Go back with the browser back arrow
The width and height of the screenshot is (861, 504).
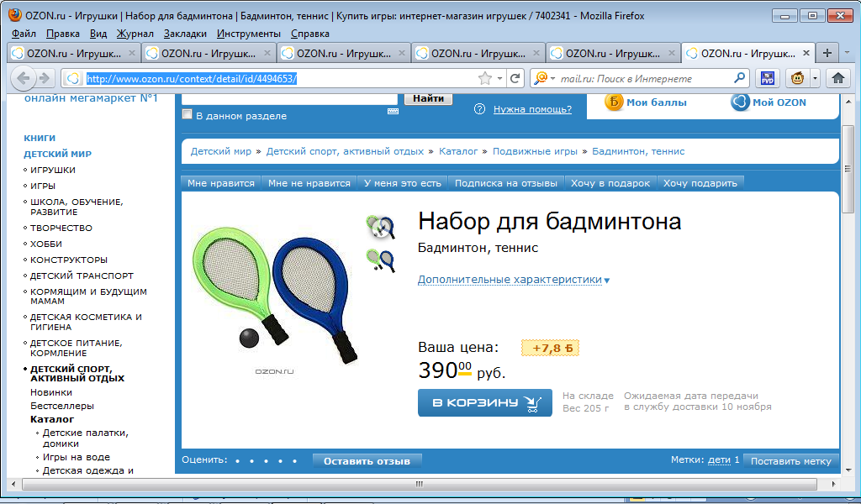coord(23,78)
